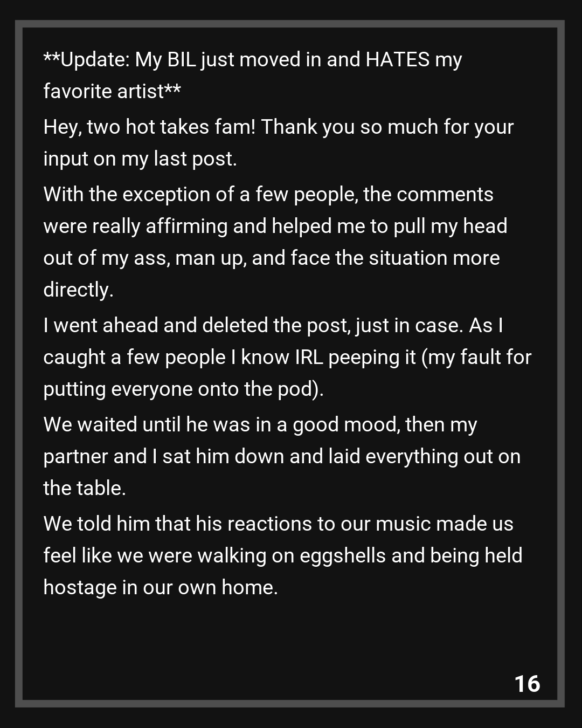Click the line "input on my last post."
Image resolution: width=582 pixels, height=728 pixels.
[140, 159]
